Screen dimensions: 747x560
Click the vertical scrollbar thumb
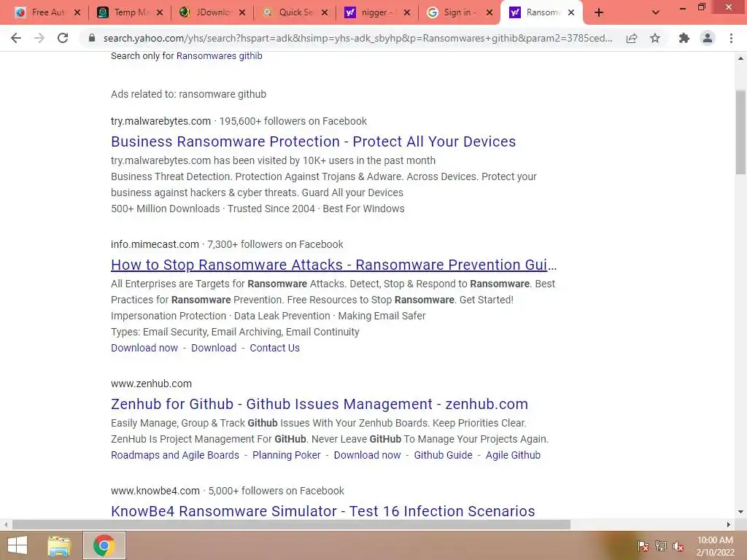click(x=740, y=133)
